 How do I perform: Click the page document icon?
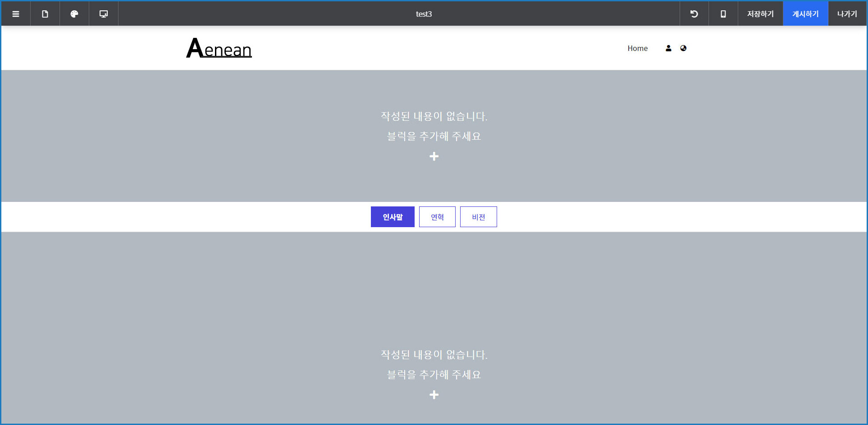45,14
